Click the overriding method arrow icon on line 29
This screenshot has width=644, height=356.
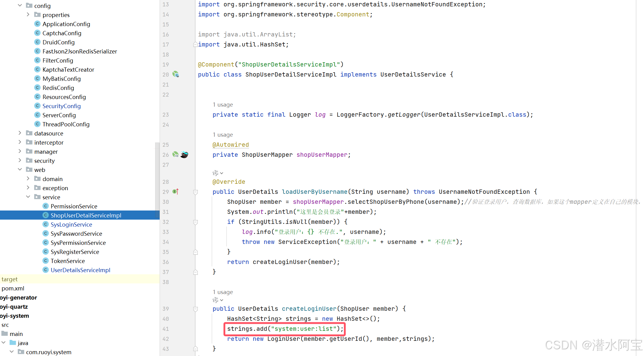[175, 192]
